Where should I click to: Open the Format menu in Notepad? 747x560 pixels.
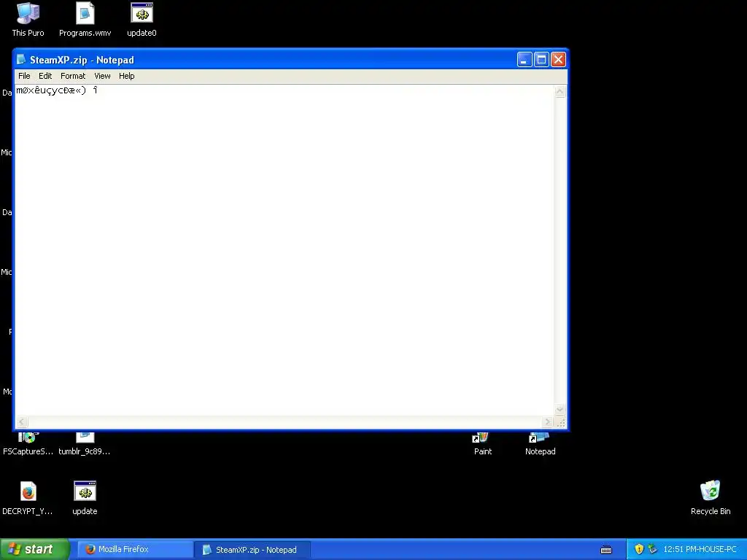[73, 76]
